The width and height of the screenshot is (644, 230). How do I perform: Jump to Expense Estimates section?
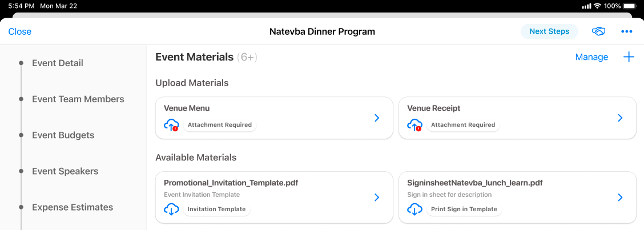[x=73, y=207]
